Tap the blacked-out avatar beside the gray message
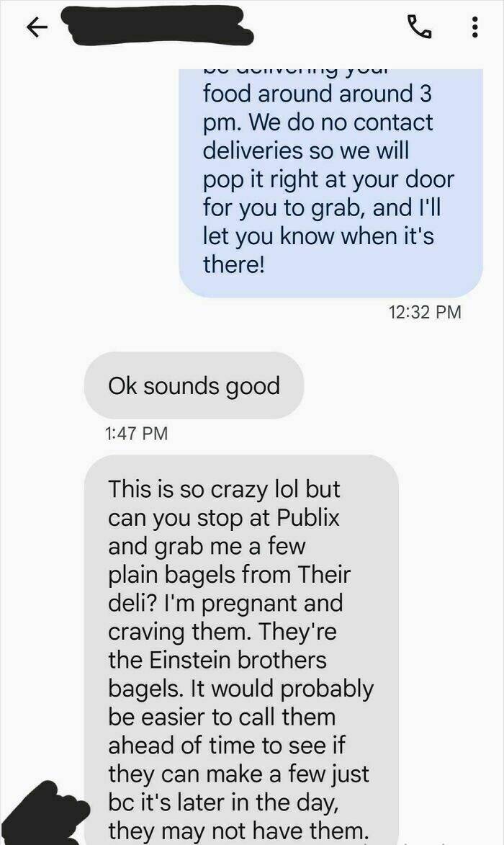 coord(42,814)
